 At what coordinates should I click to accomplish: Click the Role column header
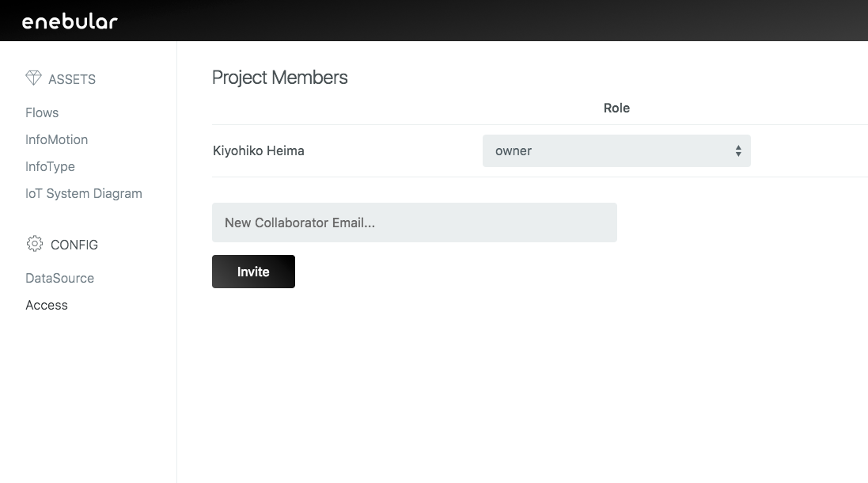coord(616,108)
